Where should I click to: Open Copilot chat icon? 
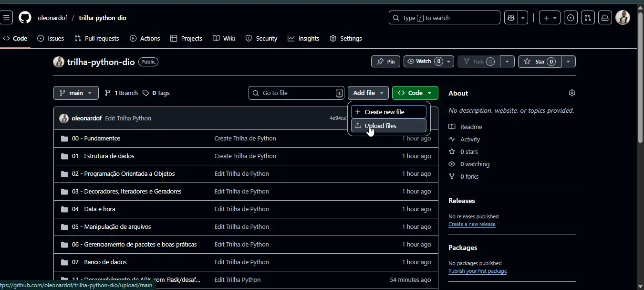[x=511, y=18]
